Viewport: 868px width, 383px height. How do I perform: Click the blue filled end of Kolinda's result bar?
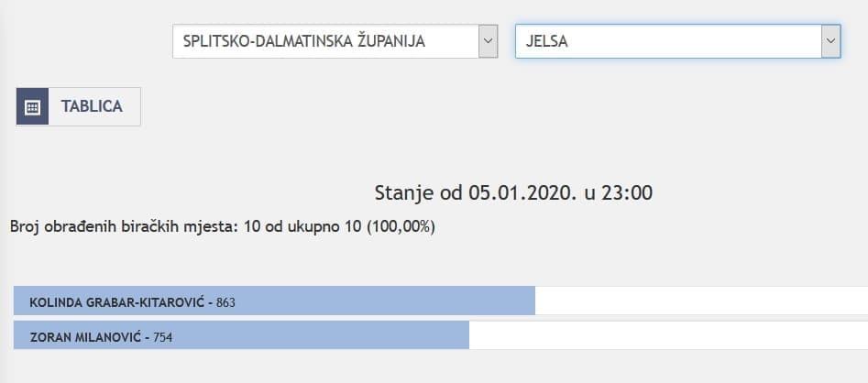(x=513, y=301)
